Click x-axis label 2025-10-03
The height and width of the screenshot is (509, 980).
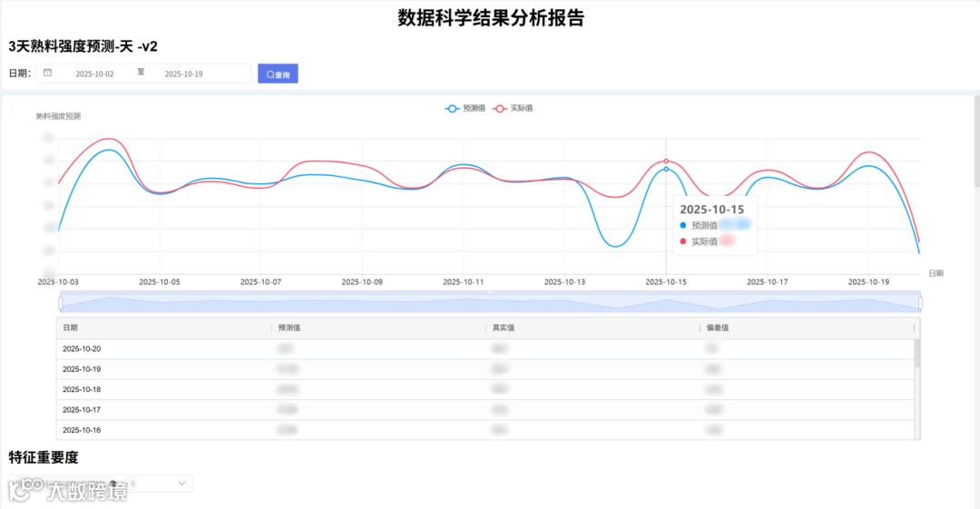click(x=58, y=282)
